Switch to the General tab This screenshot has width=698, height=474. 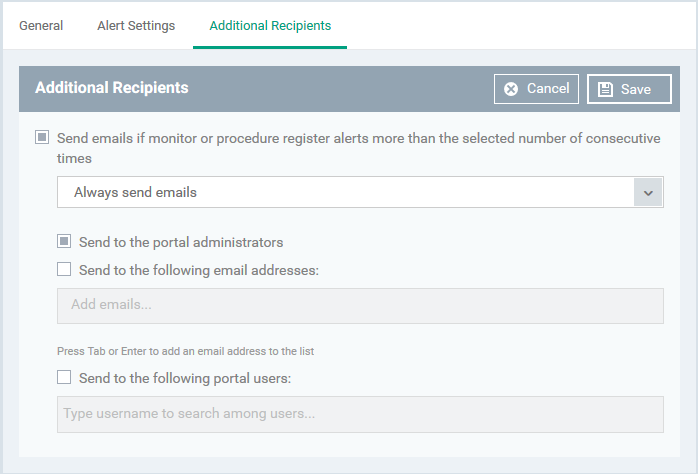tap(41, 25)
